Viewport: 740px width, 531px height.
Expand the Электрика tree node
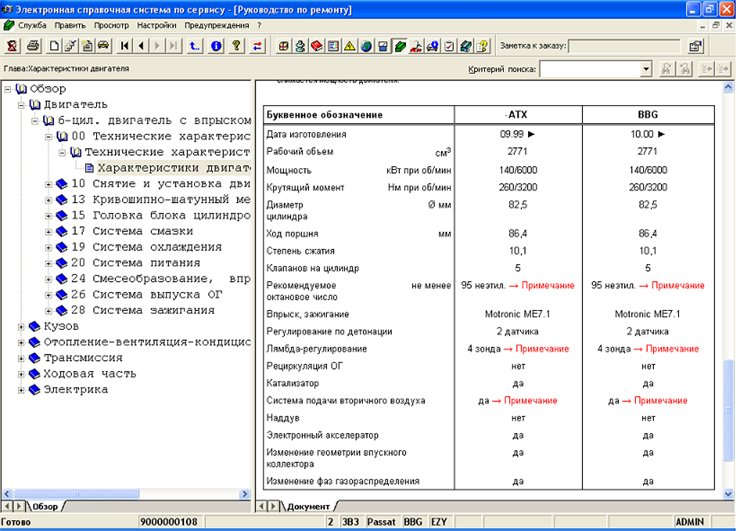click(x=21, y=390)
